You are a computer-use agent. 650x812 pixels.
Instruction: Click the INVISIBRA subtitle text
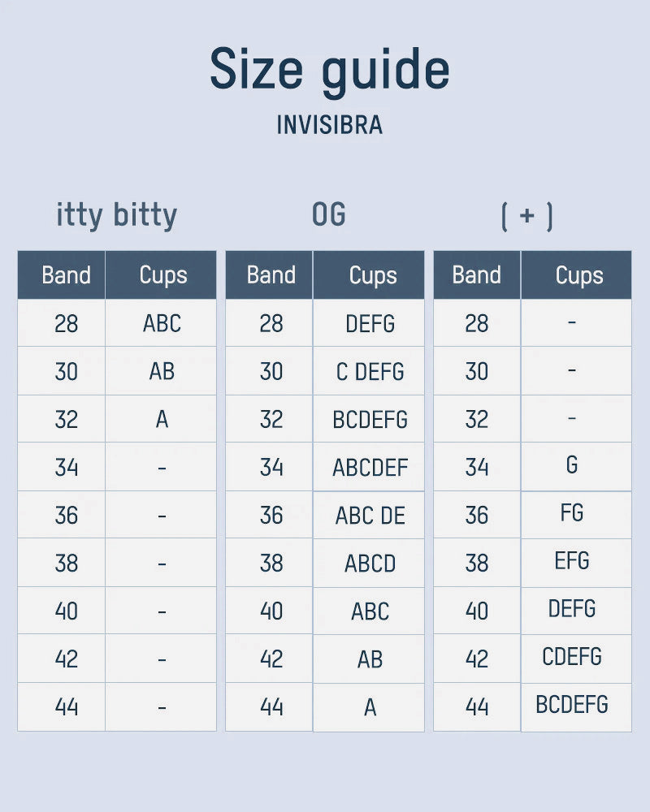tap(329, 126)
